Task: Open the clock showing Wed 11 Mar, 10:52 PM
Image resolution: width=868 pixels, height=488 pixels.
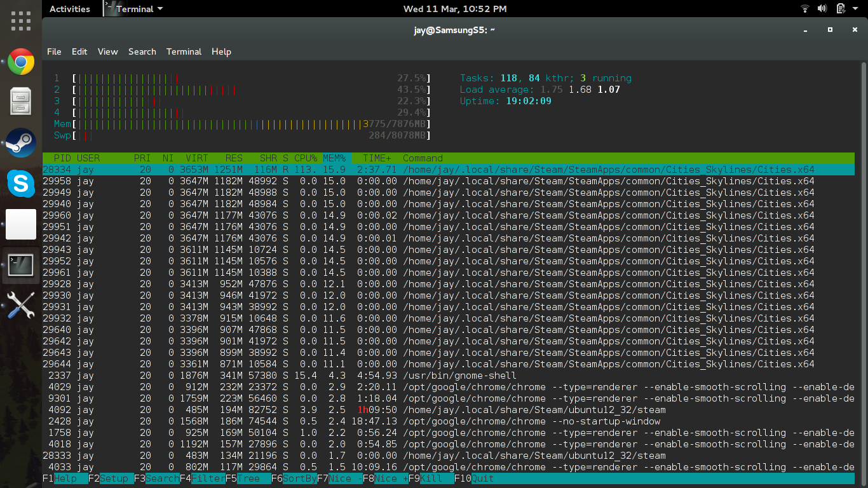Action: [x=455, y=9]
